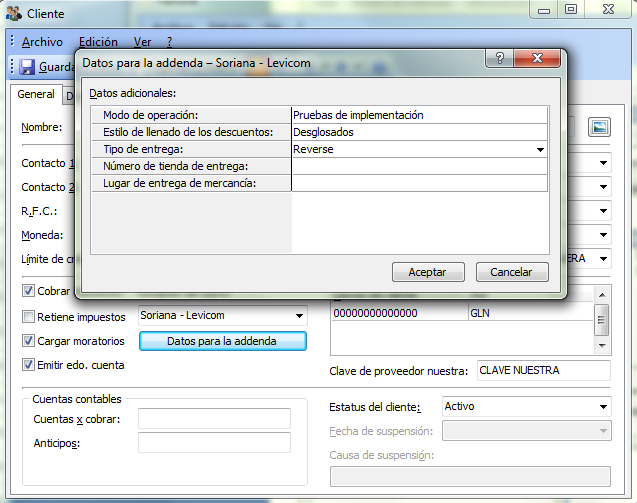Screen dimensions: 637x503
Task: Open the dropdown arrow on Límite de crédito row
Action: (x=603, y=259)
